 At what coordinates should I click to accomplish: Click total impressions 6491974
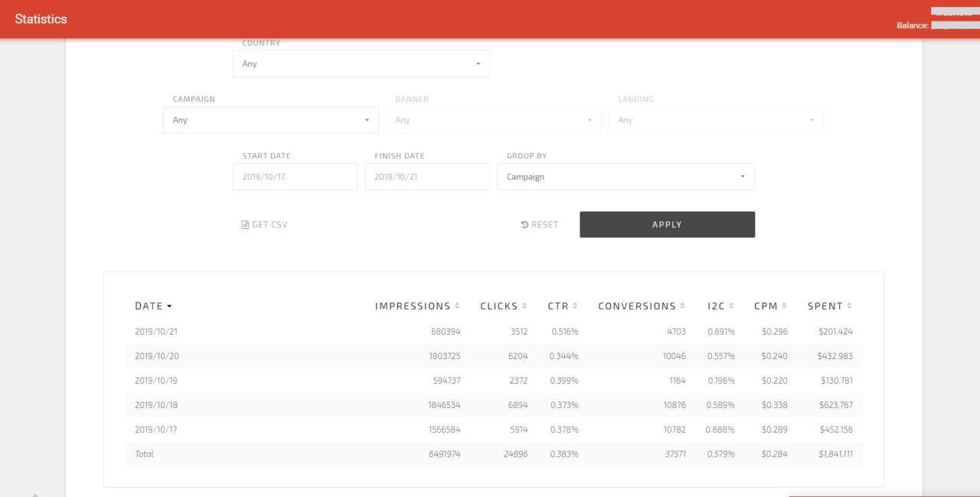click(444, 454)
